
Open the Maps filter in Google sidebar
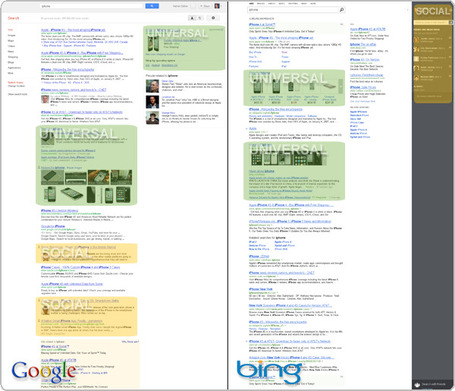coord(11,41)
